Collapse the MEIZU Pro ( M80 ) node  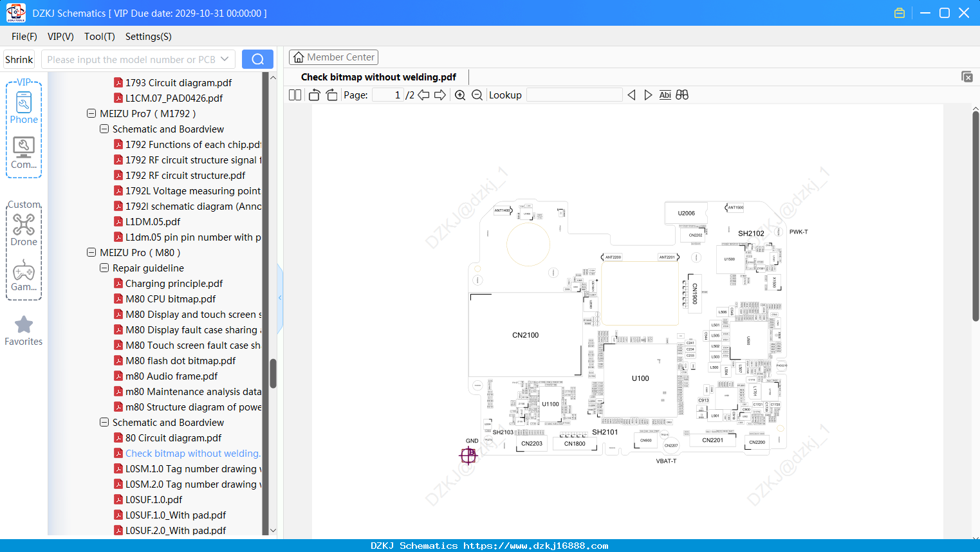click(x=91, y=252)
